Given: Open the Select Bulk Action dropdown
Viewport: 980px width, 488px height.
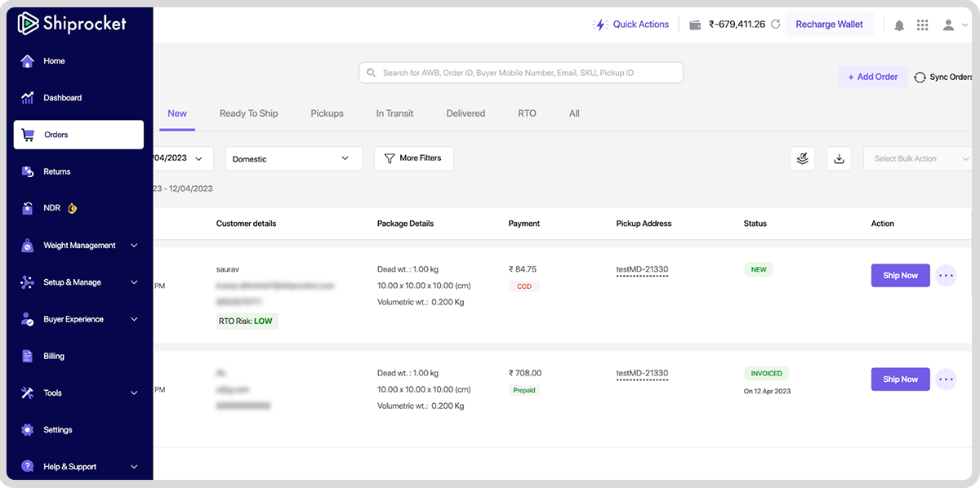Looking at the screenshot, I should [x=918, y=158].
